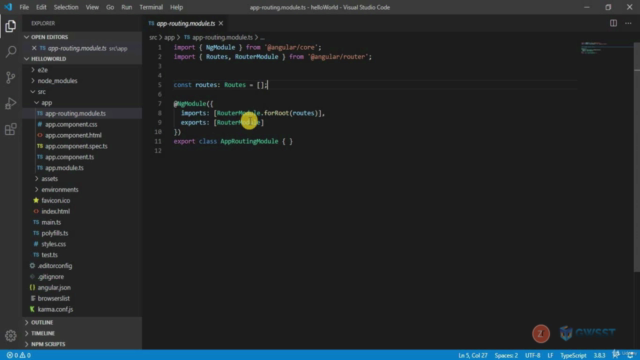Open karma.conf.js file
The width and height of the screenshot is (640, 360).
tap(82, 309)
